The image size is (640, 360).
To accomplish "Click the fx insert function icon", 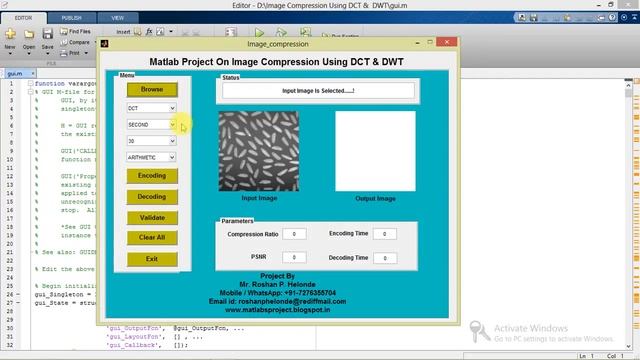I will pos(149,31).
